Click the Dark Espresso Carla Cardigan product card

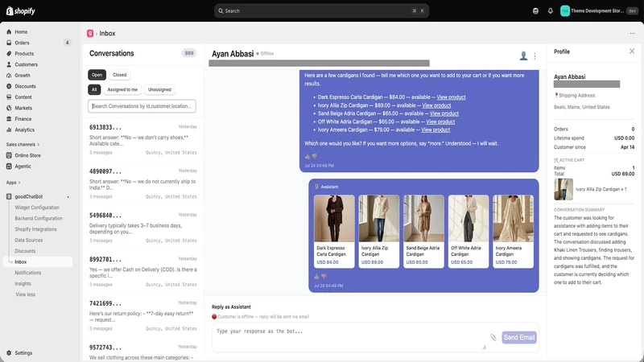[x=334, y=232]
